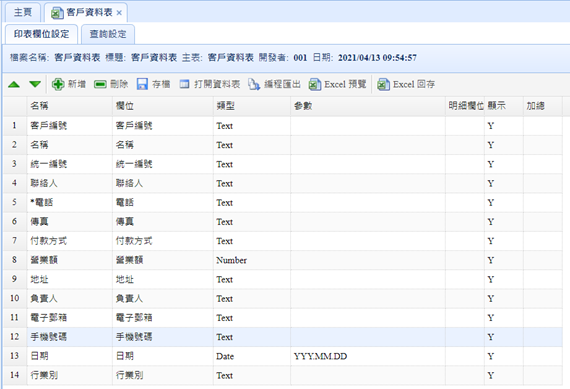Image resolution: width=570 pixels, height=389 pixels.
Task: Click the 欄位 column header
Action: 163,106
